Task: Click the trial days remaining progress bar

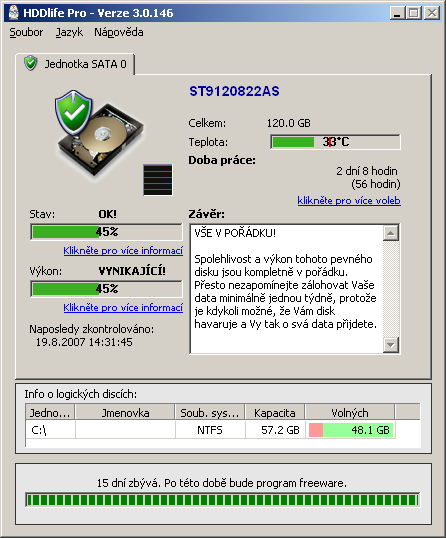Action: [223, 500]
